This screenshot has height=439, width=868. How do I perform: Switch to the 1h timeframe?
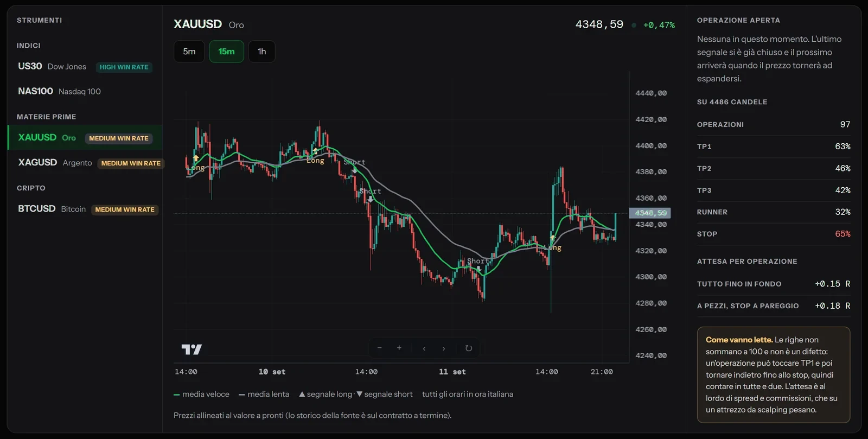point(262,52)
